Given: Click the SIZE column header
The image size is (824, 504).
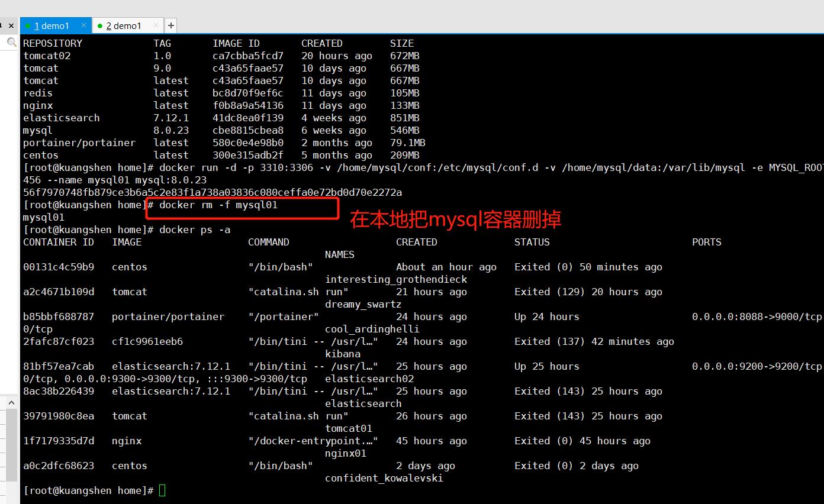Looking at the screenshot, I should [402, 43].
